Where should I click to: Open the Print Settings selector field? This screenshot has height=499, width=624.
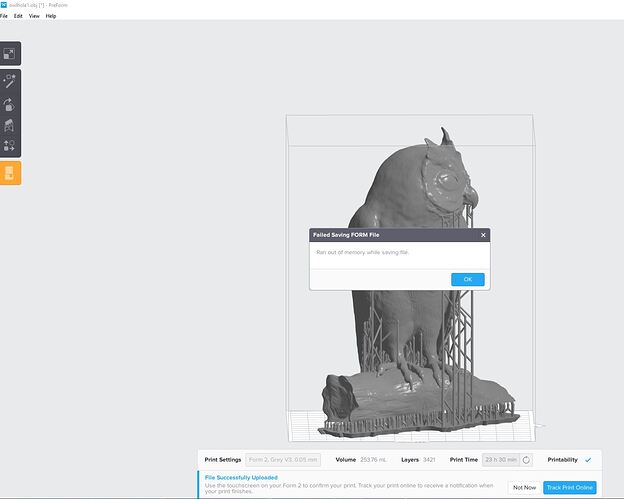283,460
